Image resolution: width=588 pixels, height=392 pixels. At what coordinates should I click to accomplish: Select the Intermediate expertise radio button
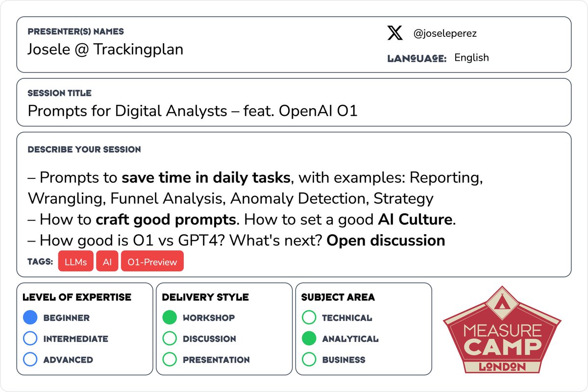pyautogui.click(x=30, y=339)
